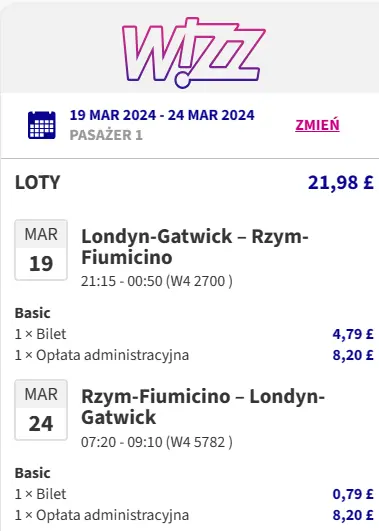This screenshot has width=379, height=531.
Task: Click the first Basic fare label
Action: tap(33, 313)
